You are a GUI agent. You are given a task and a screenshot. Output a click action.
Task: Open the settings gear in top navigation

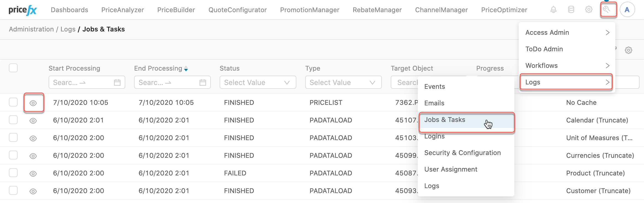click(x=589, y=10)
